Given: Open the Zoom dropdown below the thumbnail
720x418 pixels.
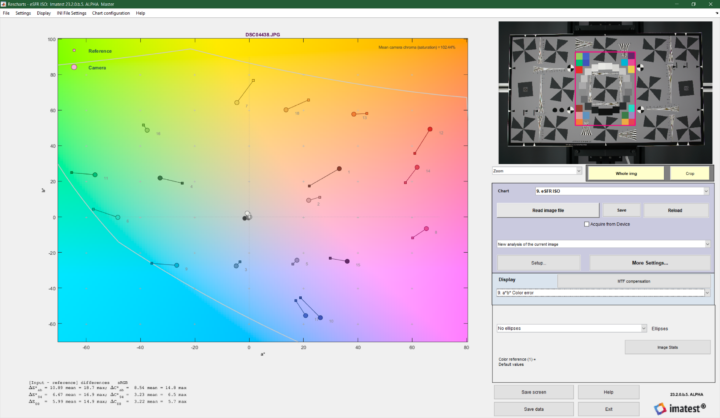Looking at the screenshot, I should (x=537, y=171).
